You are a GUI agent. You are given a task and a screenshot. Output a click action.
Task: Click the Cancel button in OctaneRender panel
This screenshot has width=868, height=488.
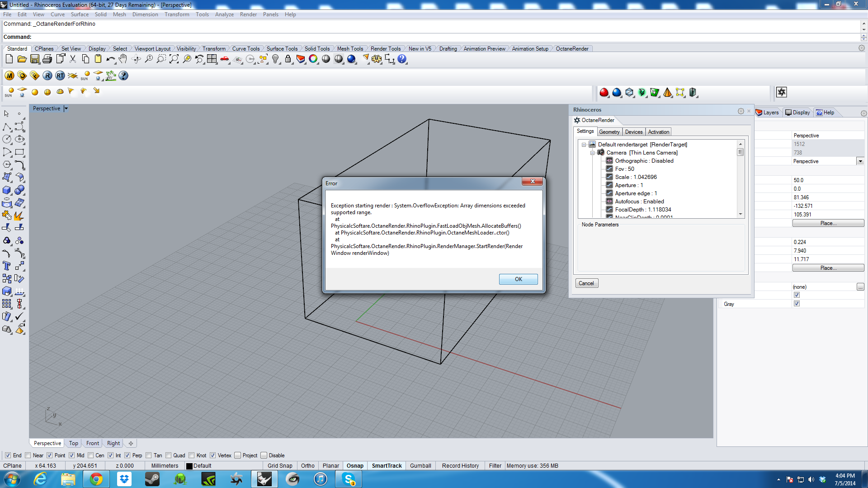coord(586,283)
